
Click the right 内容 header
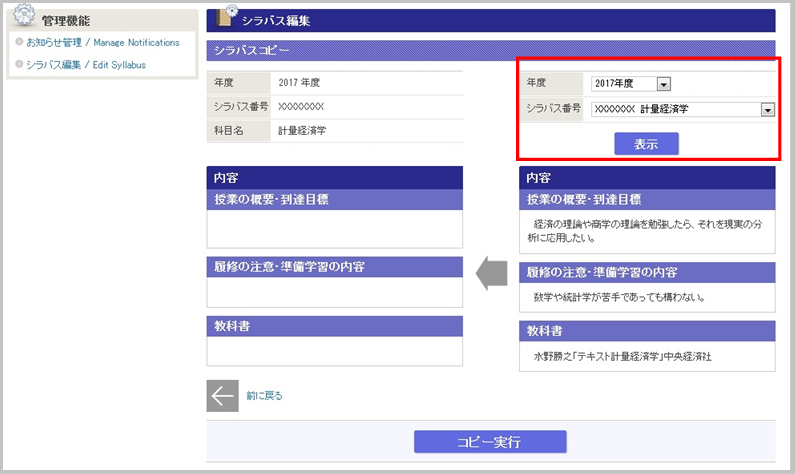[x=647, y=178]
